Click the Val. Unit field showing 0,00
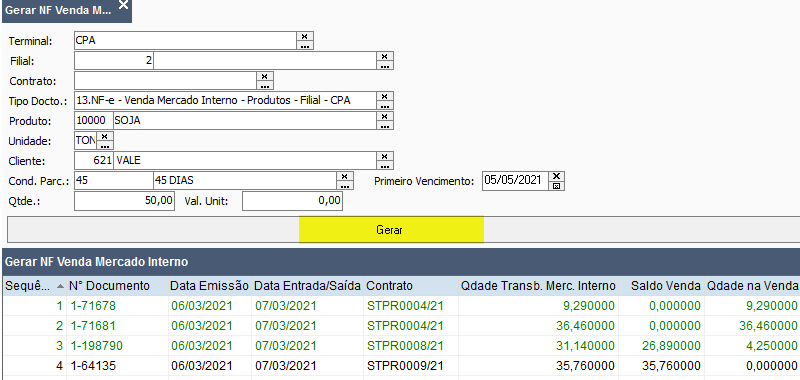Image resolution: width=800 pixels, height=380 pixels. click(292, 201)
